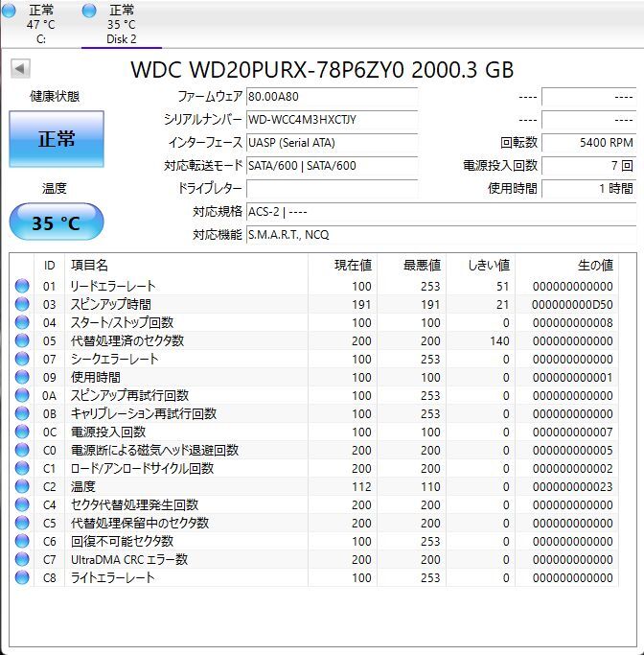Click raw value 000000000002
Screen dimensions: 644x655
coord(572,468)
